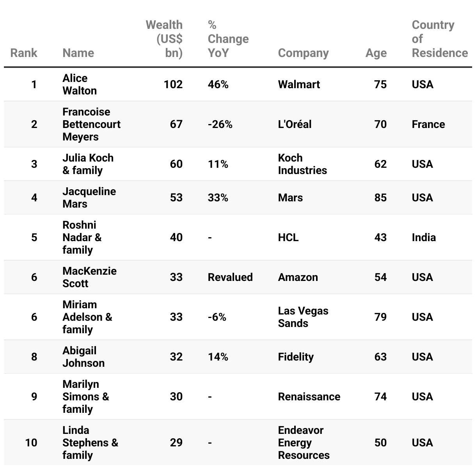Click the France country cell
476x469 pixels.
pyautogui.click(x=428, y=124)
